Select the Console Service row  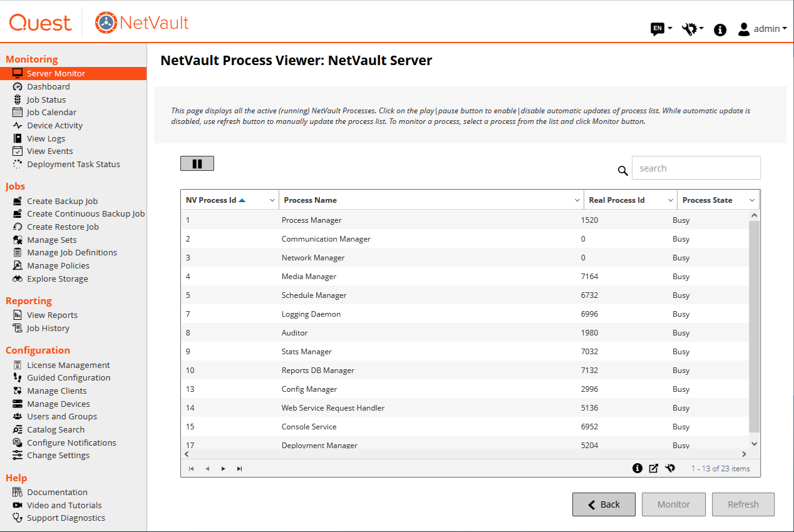click(x=465, y=426)
